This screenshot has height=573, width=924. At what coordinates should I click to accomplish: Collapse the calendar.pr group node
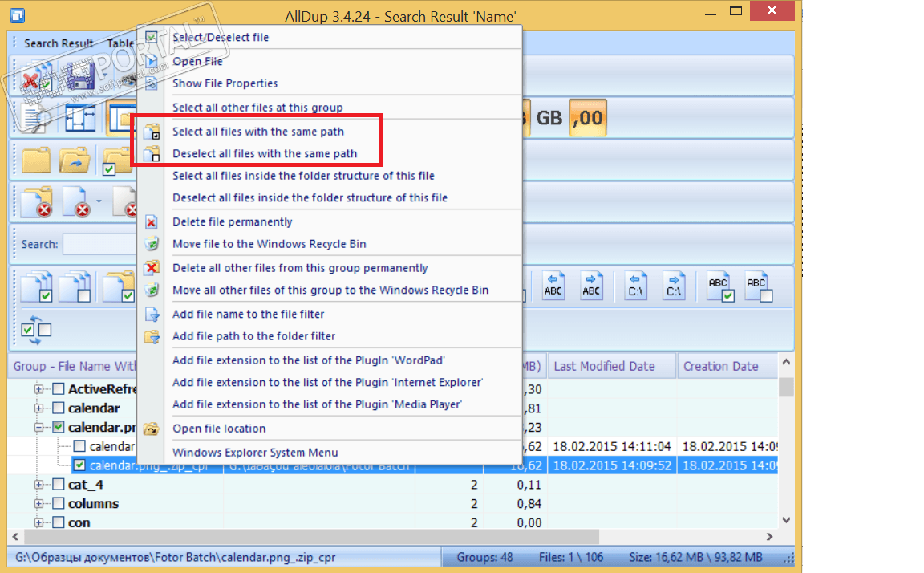click(38, 427)
